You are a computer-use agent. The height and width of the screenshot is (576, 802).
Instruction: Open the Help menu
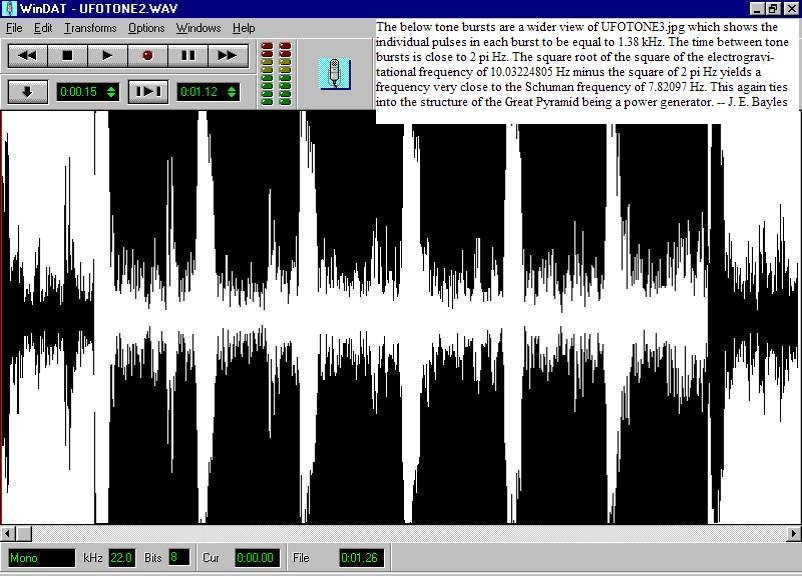point(243,28)
